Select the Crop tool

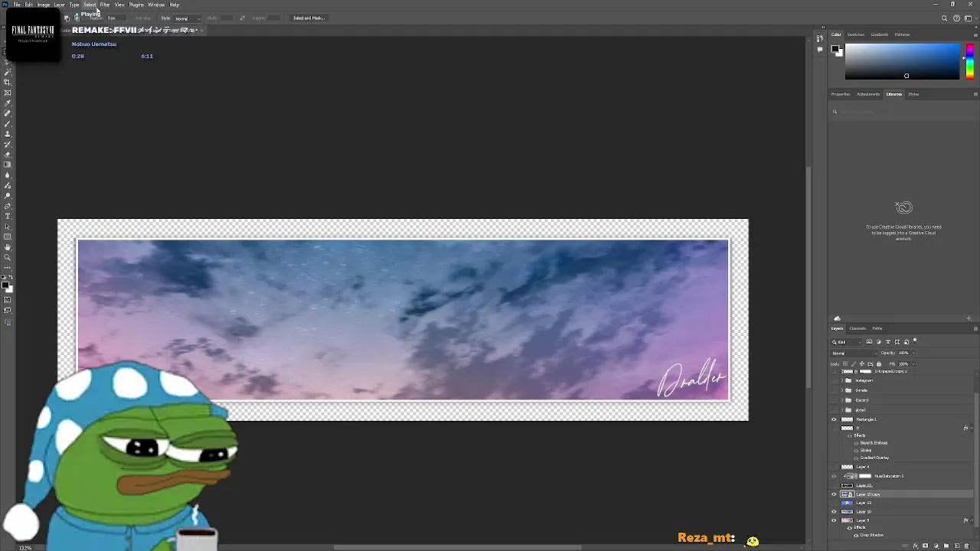[8, 83]
